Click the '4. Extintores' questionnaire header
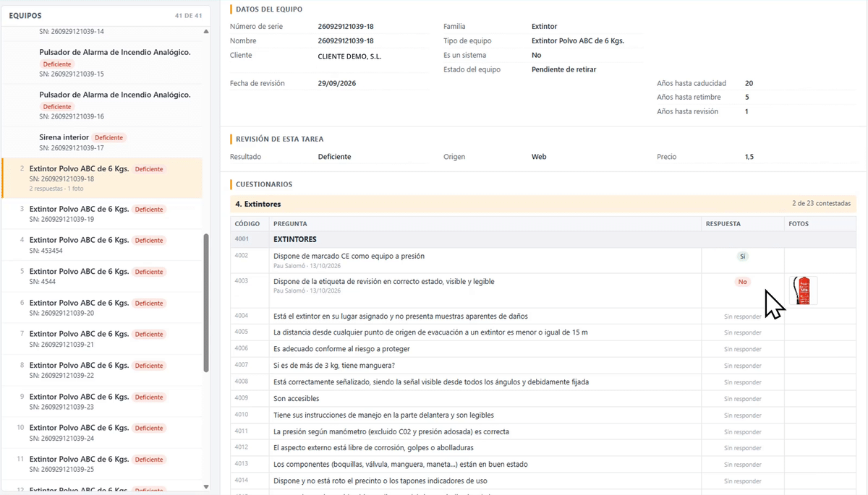Viewport: 868px width, 495px height. click(x=543, y=204)
